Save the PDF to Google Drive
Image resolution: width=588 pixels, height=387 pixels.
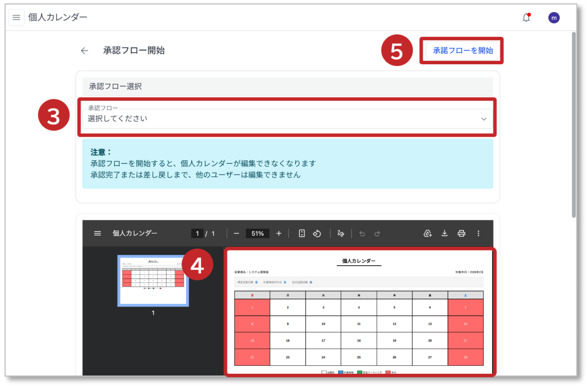427,234
